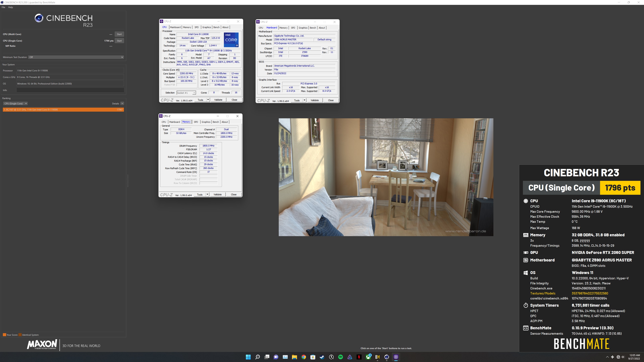Open Tools dropdown arrow in CPU-Z Mainboard window
The image size is (644, 362).
[304, 100]
